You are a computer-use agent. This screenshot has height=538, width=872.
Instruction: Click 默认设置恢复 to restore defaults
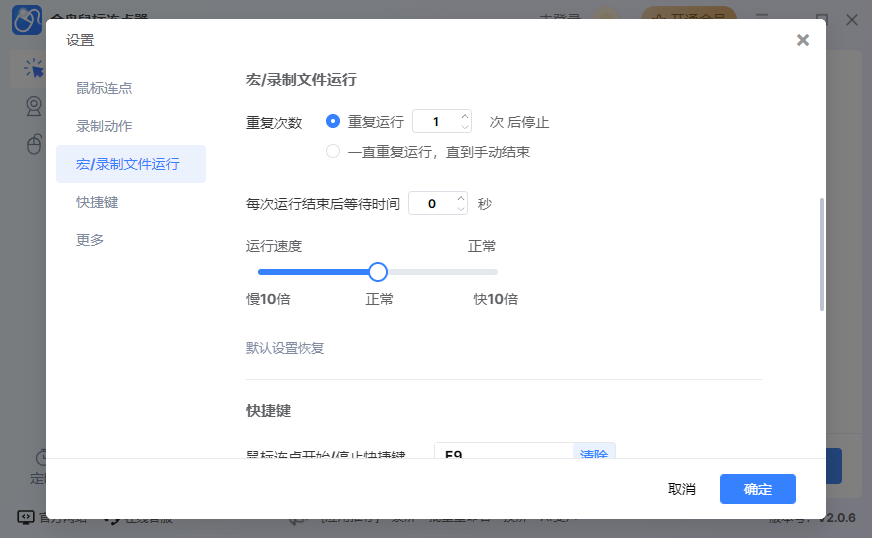coord(285,348)
